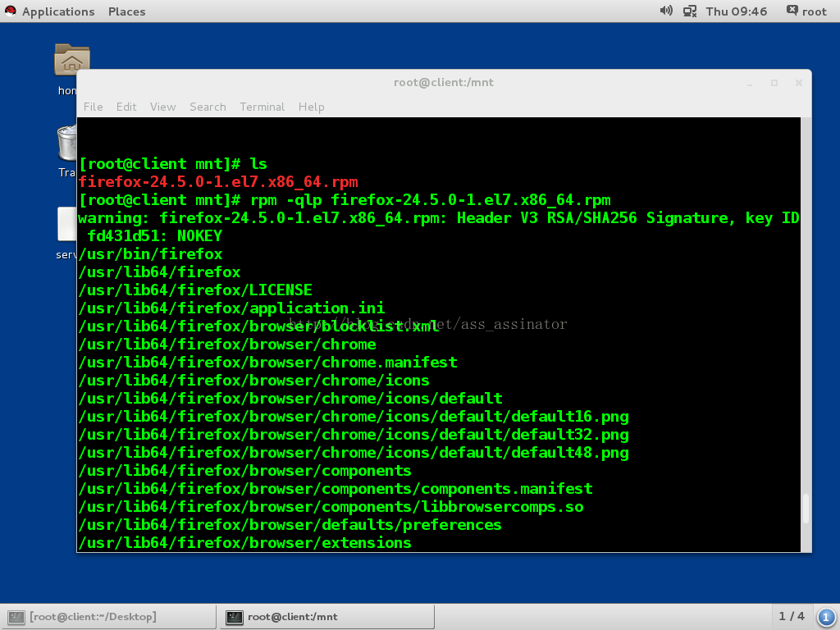Image resolution: width=840 pixels, height=630 pixels.
Task: Click the components.manifest path line
Action: [336, 489]
